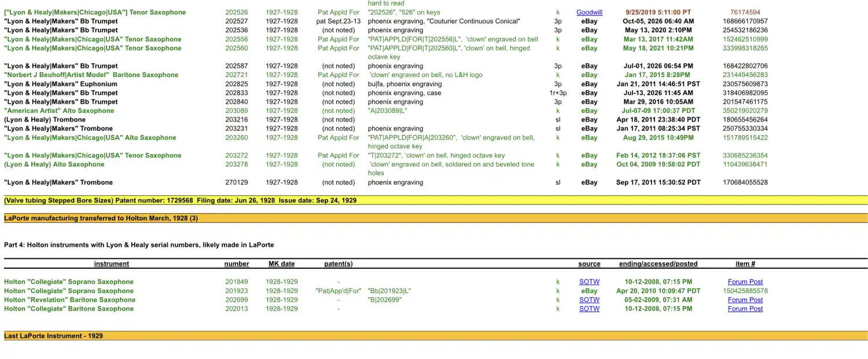The image size is (868, 359).
Task: Click the 'ending/accessed/posted' column header
Action: pos(659,264)
